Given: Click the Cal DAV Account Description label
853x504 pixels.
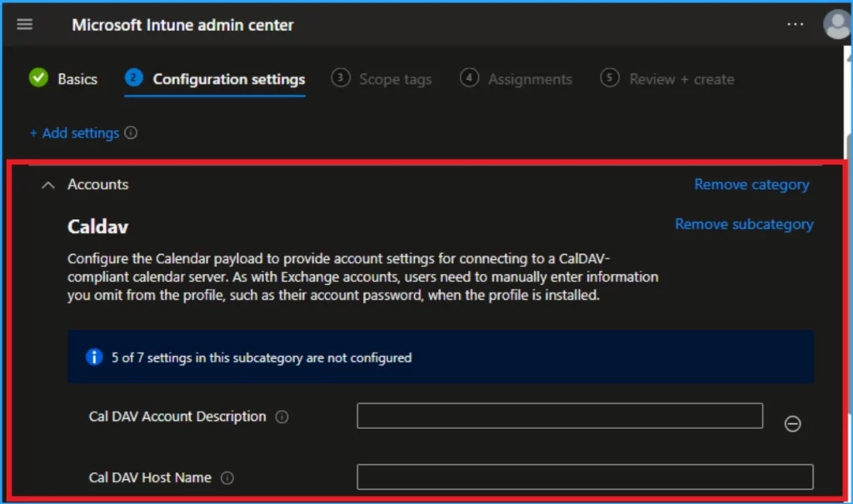Looking at the screenshot, I should pos(177,417).
